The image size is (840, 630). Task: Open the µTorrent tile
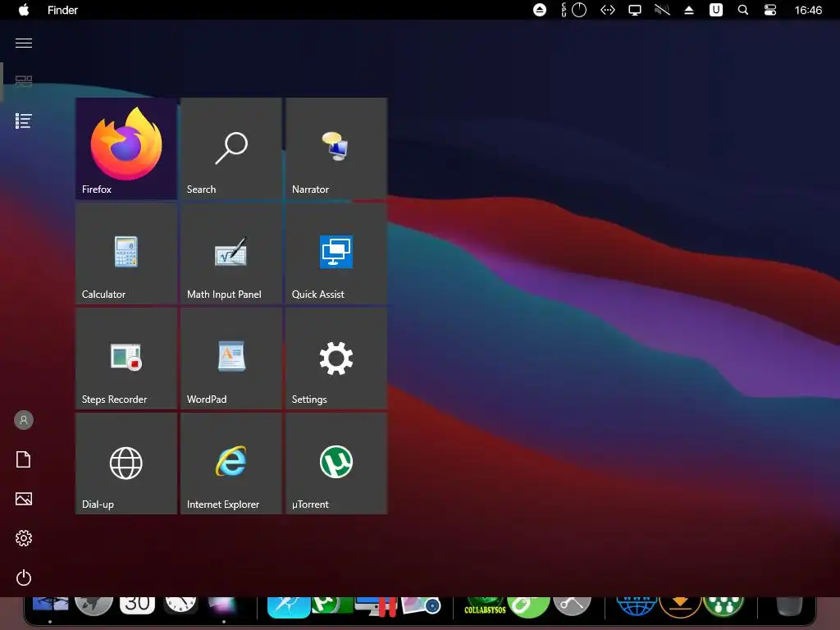[336, 463]
